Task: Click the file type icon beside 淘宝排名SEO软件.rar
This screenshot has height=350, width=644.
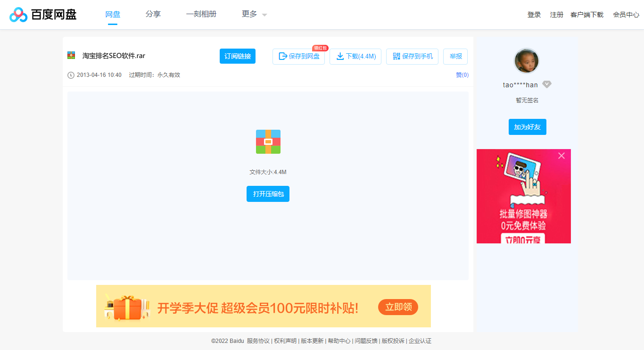Action: click(71, 55)
